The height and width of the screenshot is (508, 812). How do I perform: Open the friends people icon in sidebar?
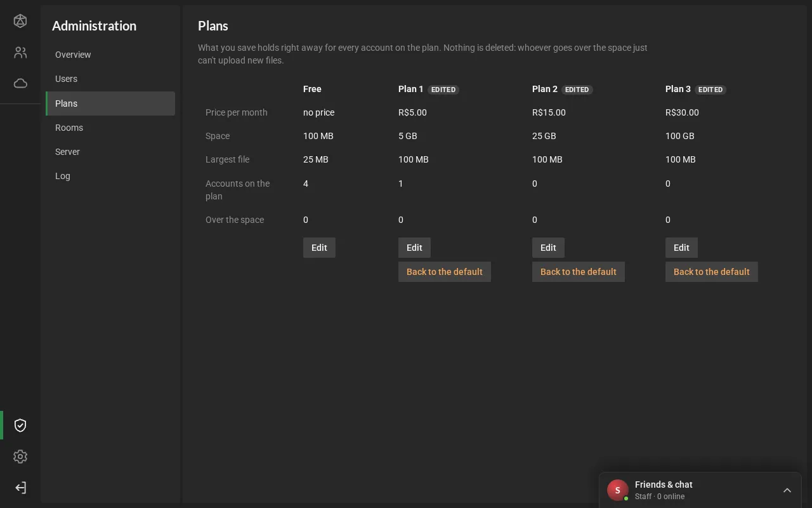pyautogui.click(x=20, y=53)
